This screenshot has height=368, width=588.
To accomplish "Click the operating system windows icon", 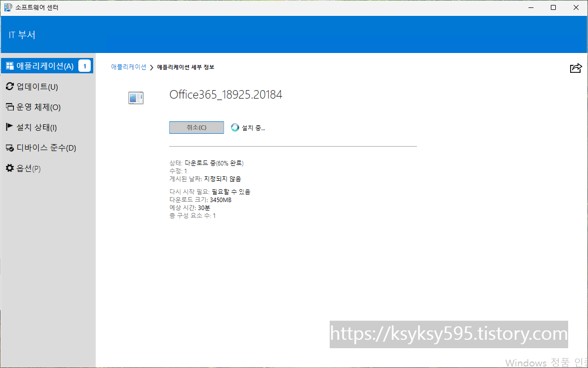I will pos(10,107).
